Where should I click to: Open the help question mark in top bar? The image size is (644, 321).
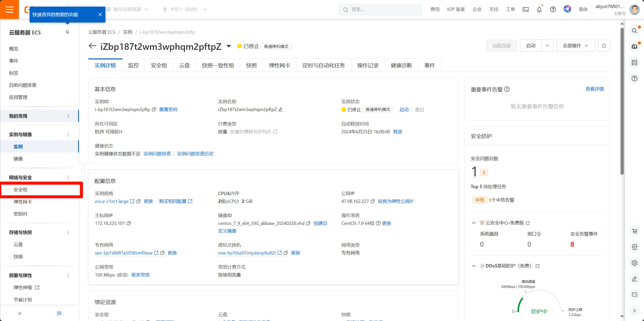[553, 9]
